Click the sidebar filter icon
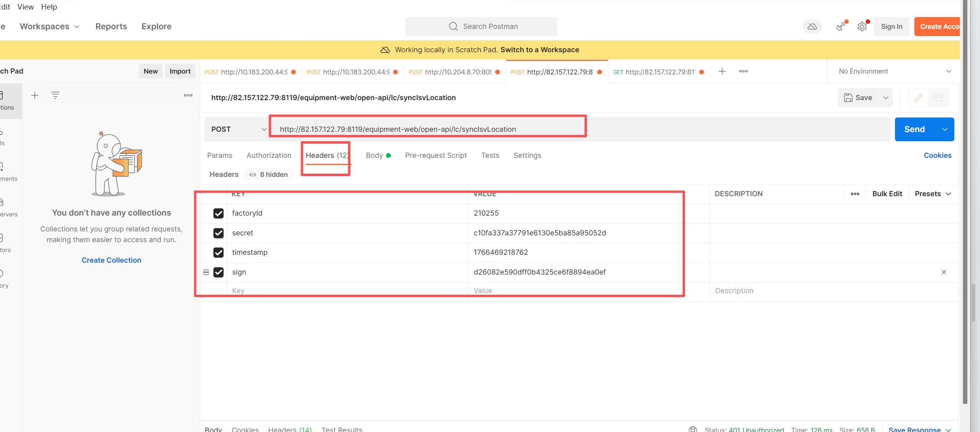 click(55, 95)
